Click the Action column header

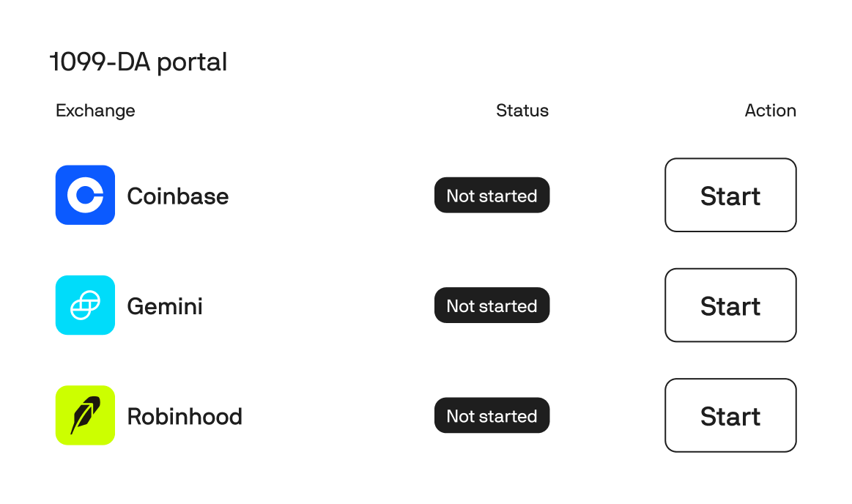[770, 111]
